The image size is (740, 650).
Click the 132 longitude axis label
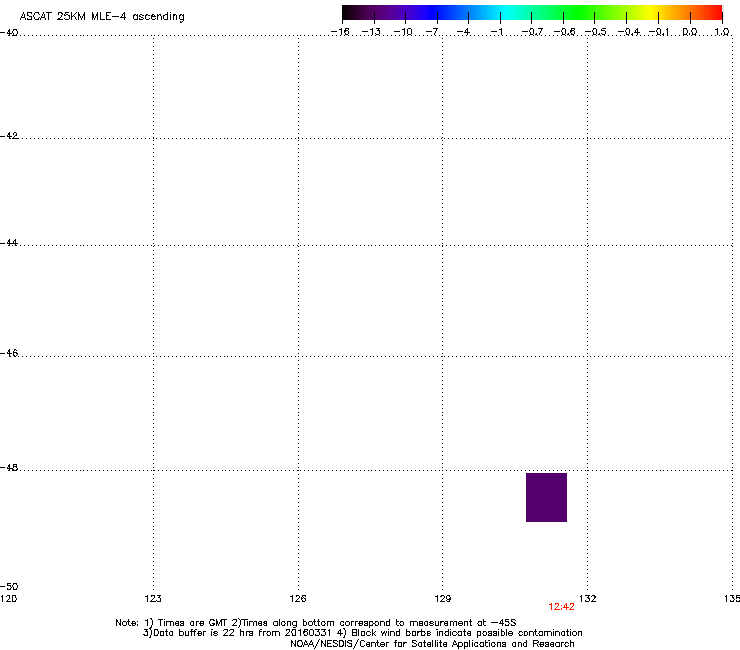[x=588, y=599]
